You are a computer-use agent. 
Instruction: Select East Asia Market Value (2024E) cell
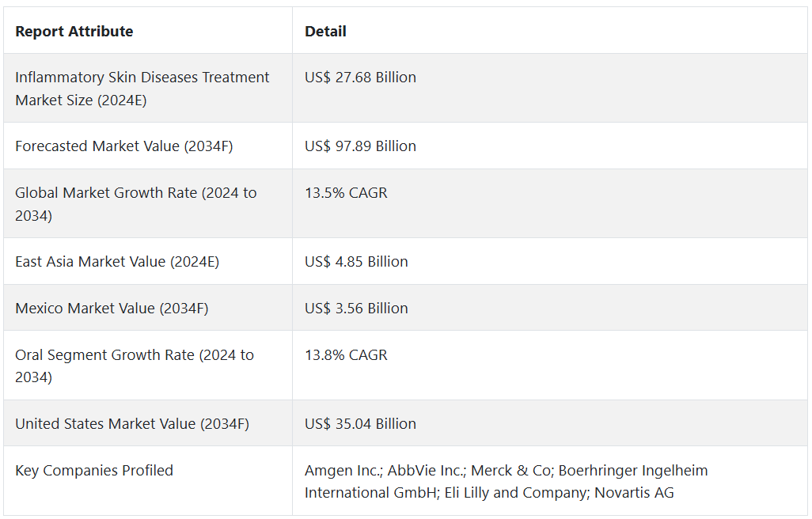(117, 262)
